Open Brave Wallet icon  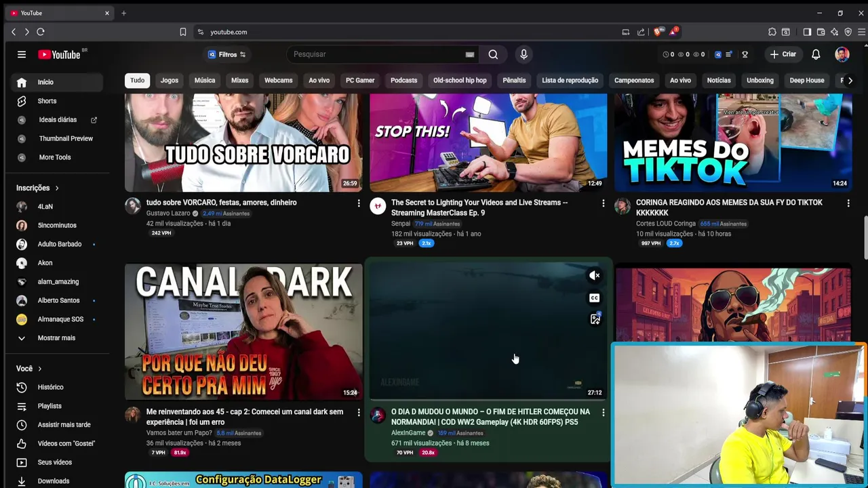point(821,32)
